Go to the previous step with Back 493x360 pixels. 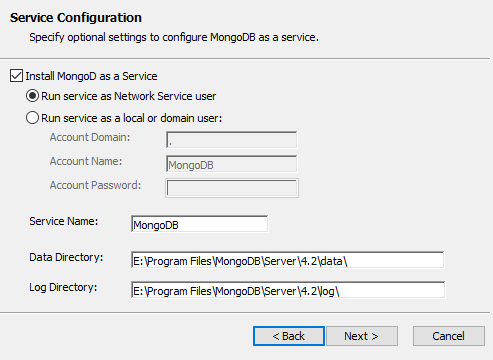[289, 336]
